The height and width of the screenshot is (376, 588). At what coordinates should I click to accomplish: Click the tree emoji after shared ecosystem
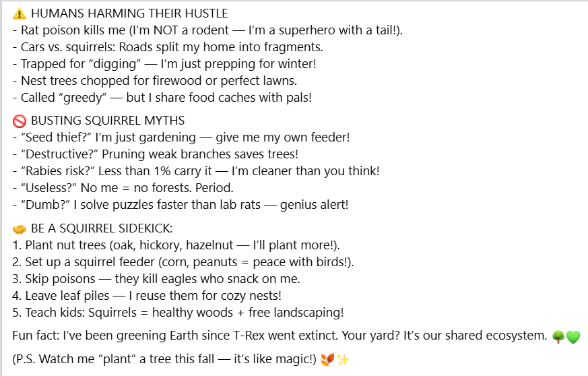click(558, 336)
